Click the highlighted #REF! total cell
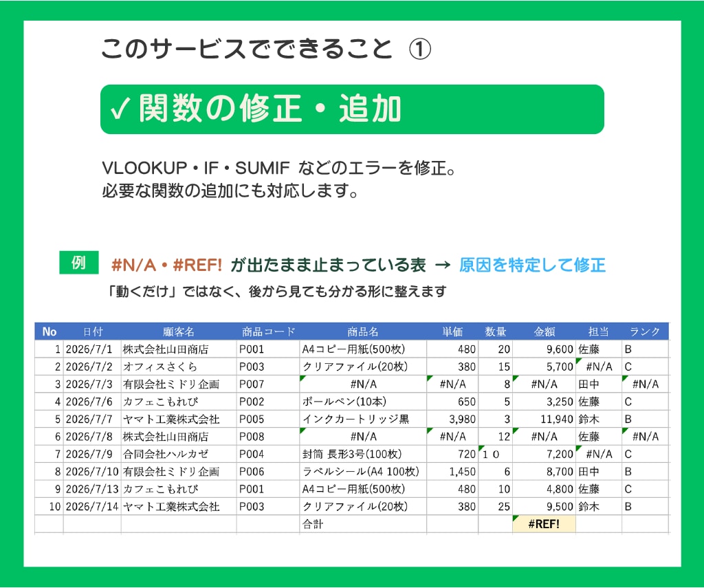Image resolution: width=704 pixels, height=588 pixels. click(x=544, y=524)
